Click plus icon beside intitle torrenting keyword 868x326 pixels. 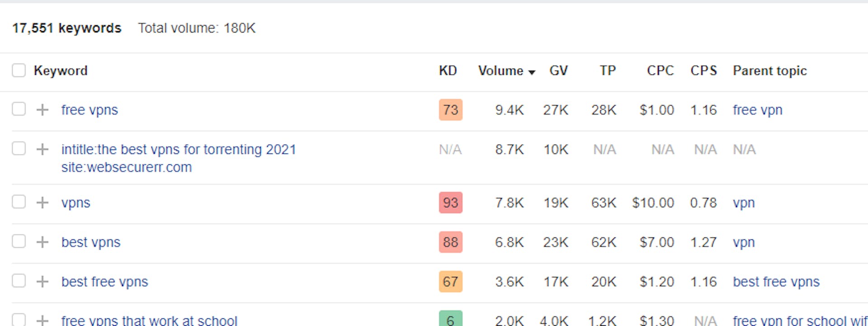point(42,149)
